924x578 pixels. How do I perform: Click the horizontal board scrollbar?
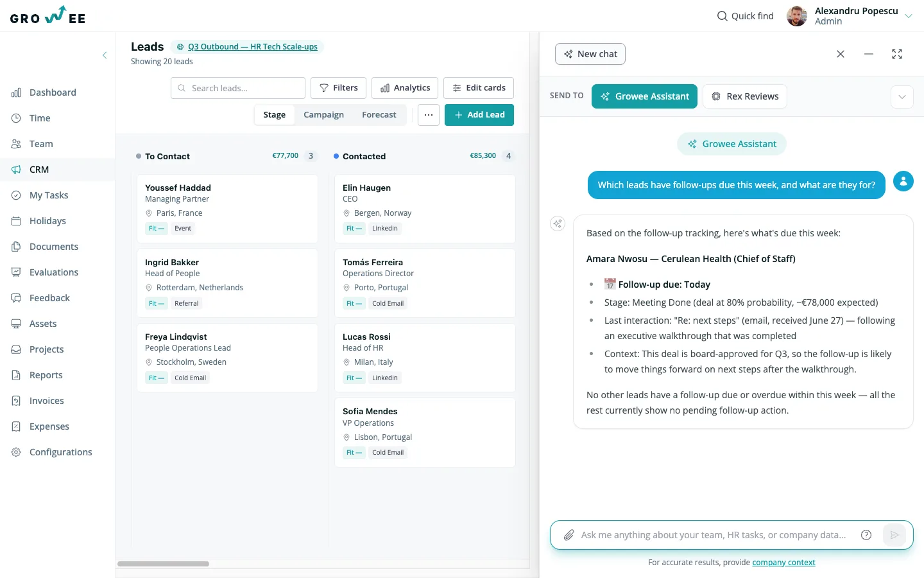[x=163, y=564]
